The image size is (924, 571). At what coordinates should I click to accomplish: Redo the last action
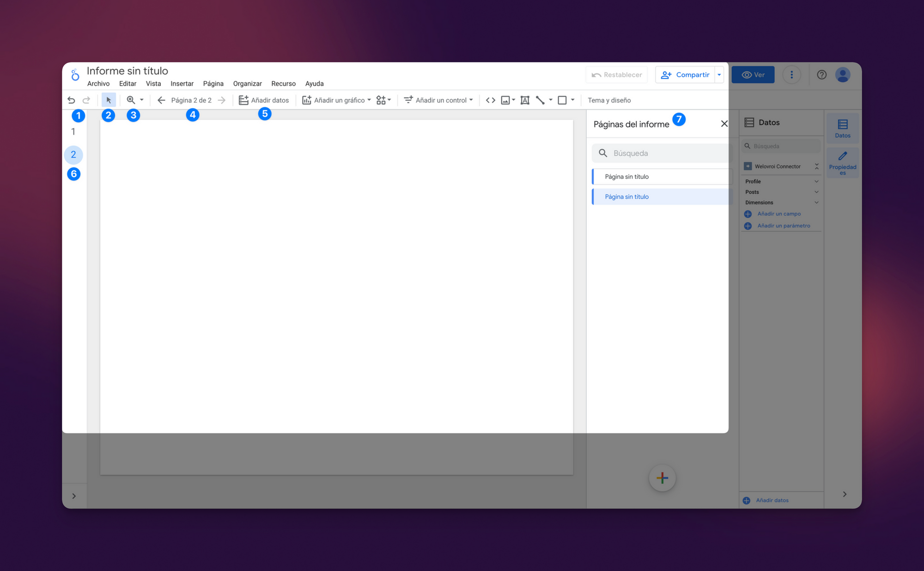pyautogui.click(x=86, y=100)
